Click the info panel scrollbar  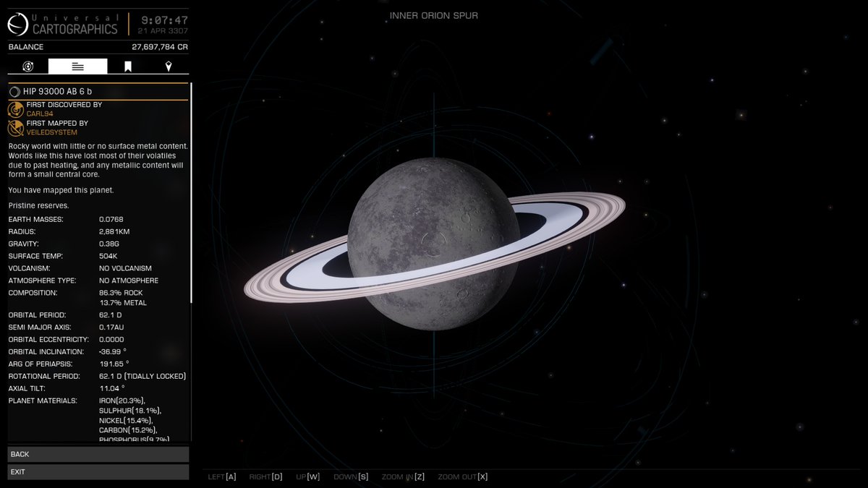pyautogui.click(x=191, y=193)
